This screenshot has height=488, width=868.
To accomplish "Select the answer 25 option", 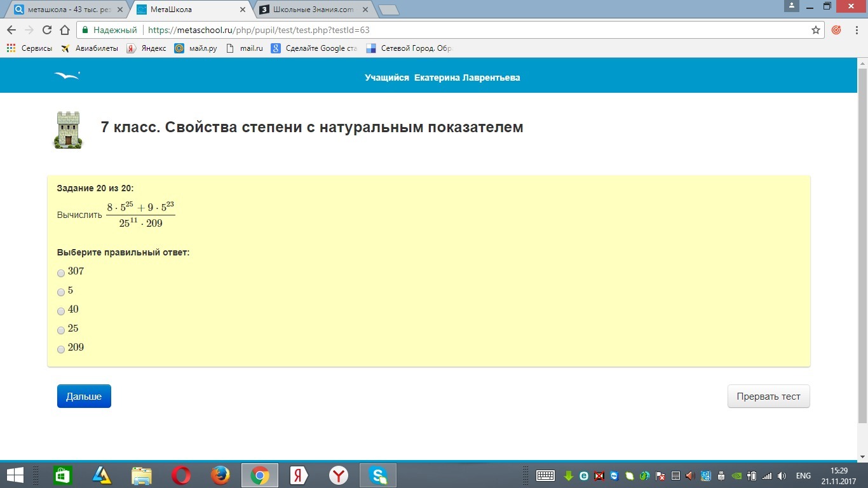I will [61, 330].
